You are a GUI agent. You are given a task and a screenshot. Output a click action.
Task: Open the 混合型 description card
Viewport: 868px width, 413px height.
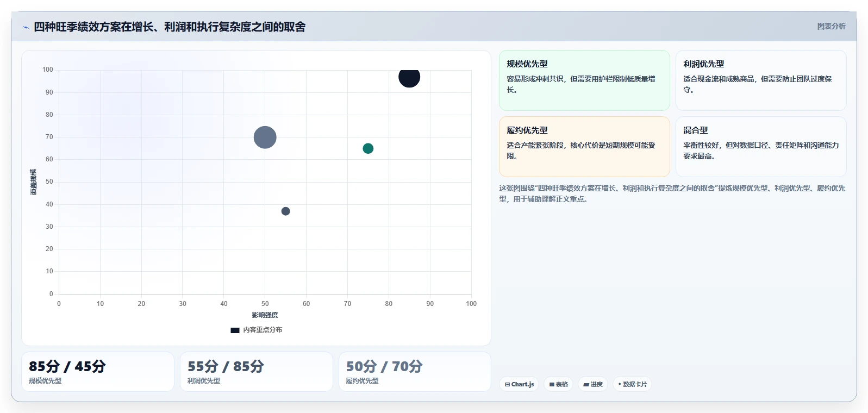761,147
